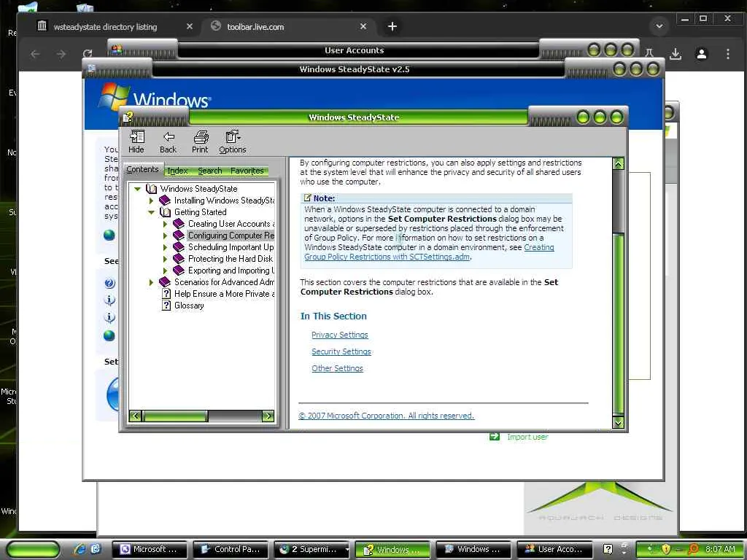Open the Favorites tab

247,171
